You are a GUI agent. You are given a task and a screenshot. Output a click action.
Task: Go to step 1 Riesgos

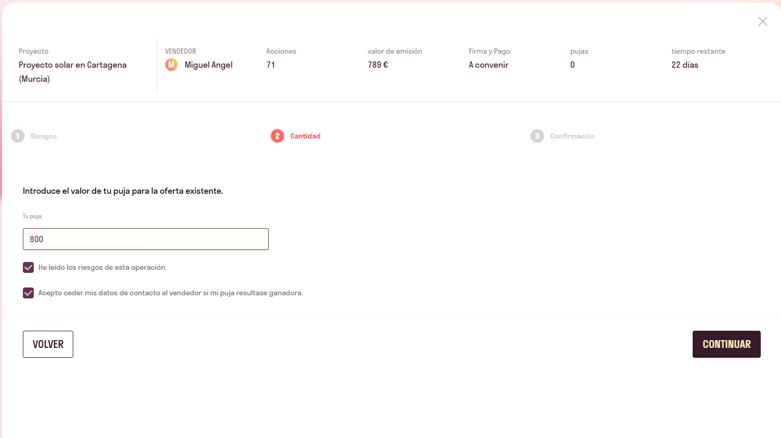tap(34, 136)
